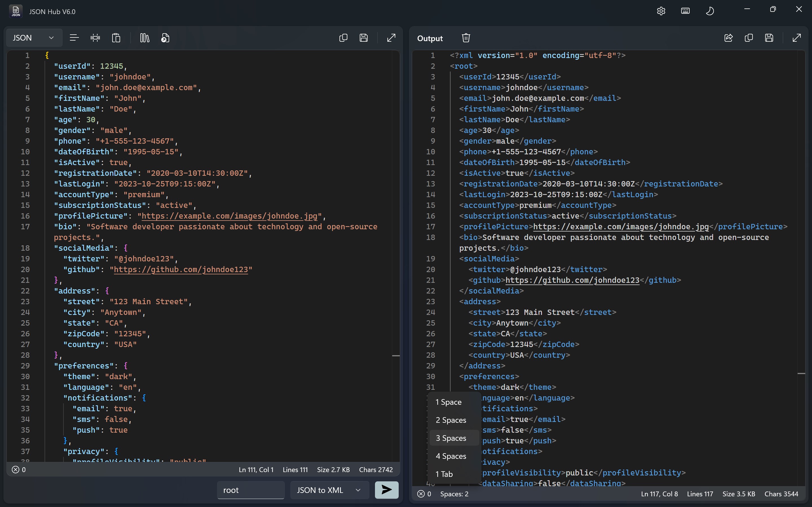Image resolution: width=812 pixels, height=507 pixels.
Task: Click the send/convert arrow button
Action: (x=386, y=490)
